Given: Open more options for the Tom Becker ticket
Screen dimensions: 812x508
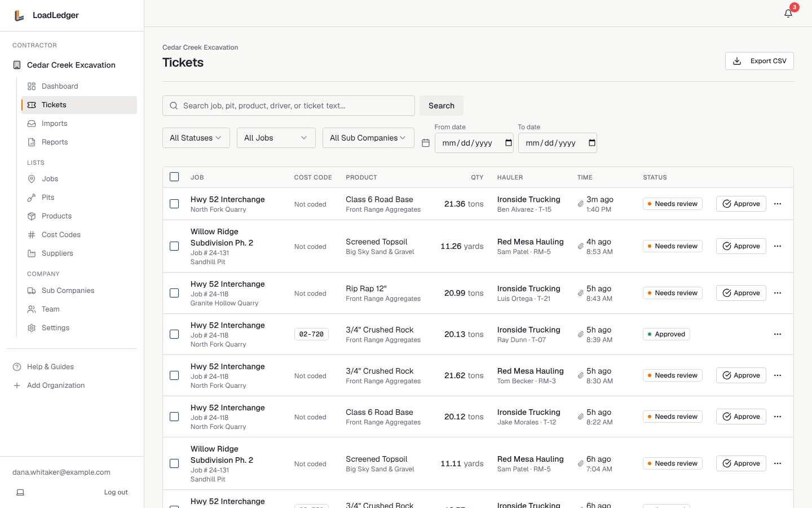Looking at the screenshot, I should tap(778, 375).
